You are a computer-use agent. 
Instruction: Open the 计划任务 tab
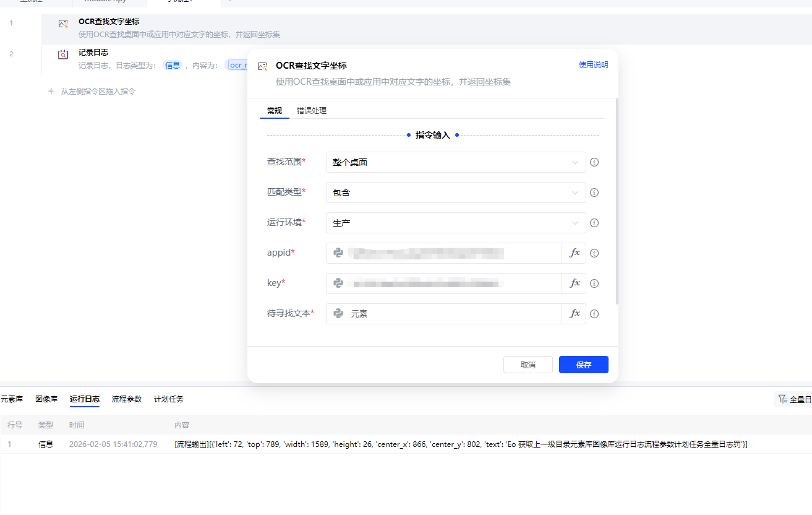168,399
